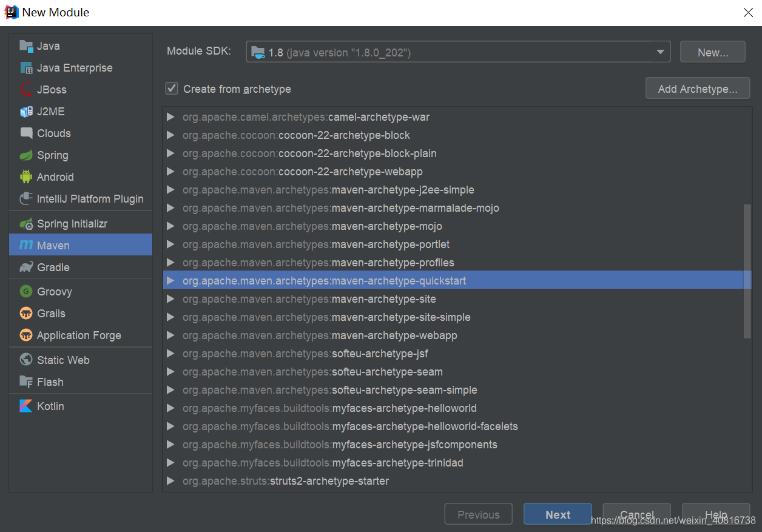Screen dimensions: 762x532
Task: Click the Cancel button
Action: 637,514
